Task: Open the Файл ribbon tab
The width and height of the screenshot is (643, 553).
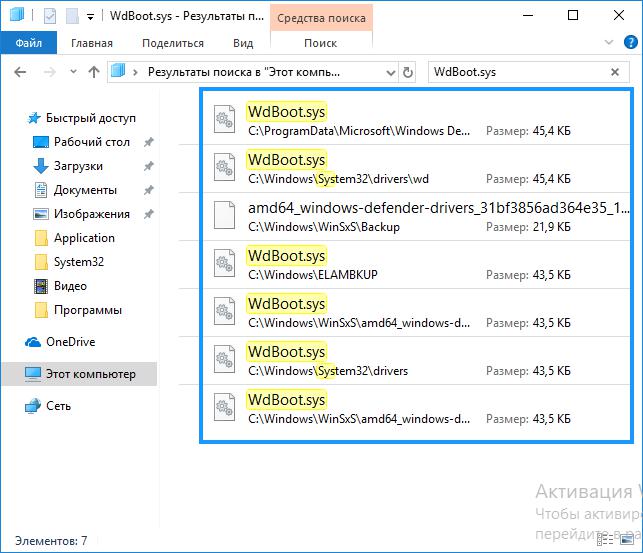Action: 29,43
